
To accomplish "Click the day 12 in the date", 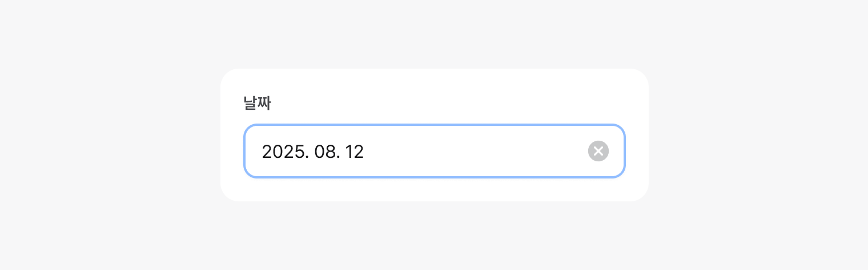I will 355,152.
